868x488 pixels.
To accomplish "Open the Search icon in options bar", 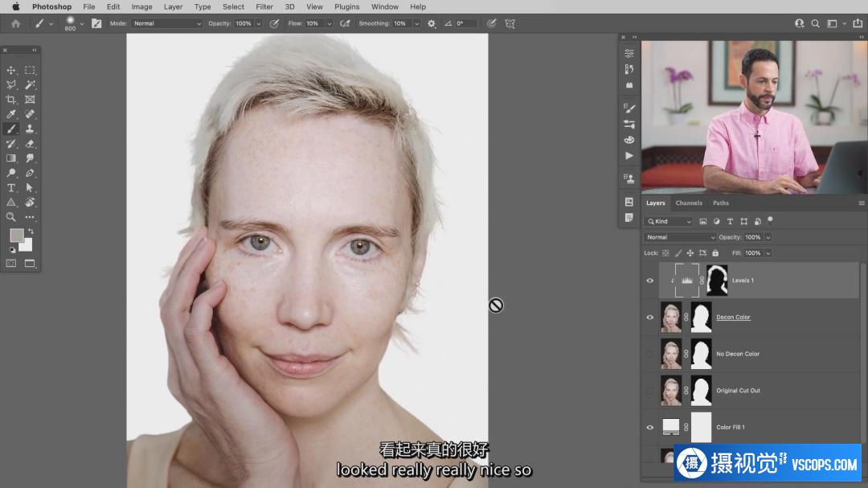I will point(816,24).
